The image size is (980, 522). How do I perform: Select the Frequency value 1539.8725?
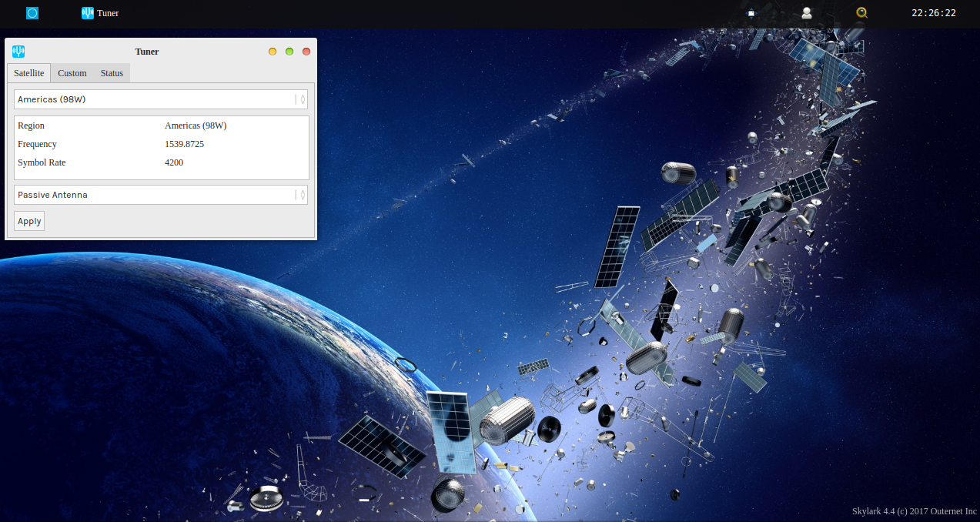point(185,144)
